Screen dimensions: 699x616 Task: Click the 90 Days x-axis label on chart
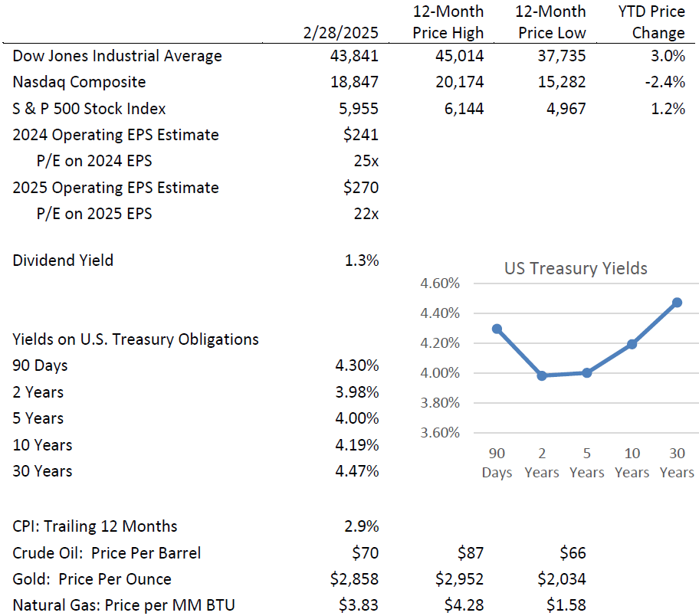click(x=497, y=463)
